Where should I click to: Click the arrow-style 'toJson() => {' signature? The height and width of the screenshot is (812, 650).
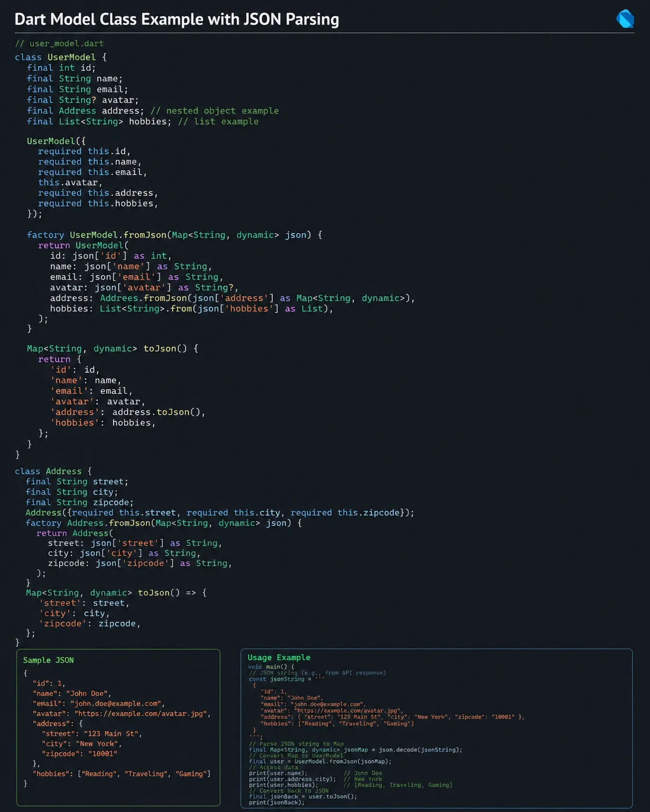pos(116,593)
